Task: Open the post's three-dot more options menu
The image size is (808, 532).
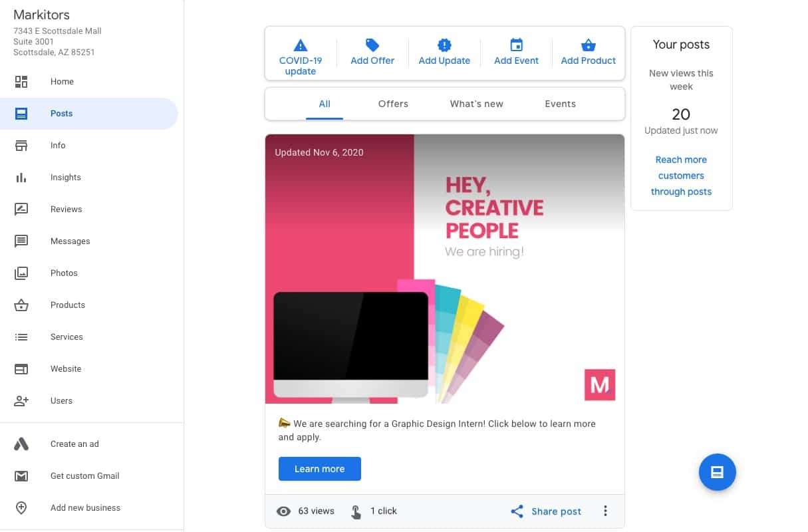Action: click(x=605, y=511)
